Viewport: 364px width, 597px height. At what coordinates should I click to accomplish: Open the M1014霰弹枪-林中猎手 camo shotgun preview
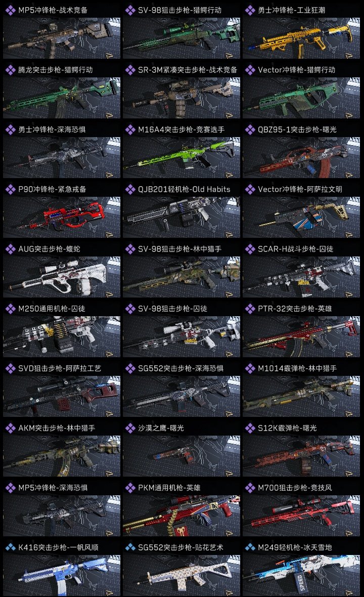click(x=301, y=396)
